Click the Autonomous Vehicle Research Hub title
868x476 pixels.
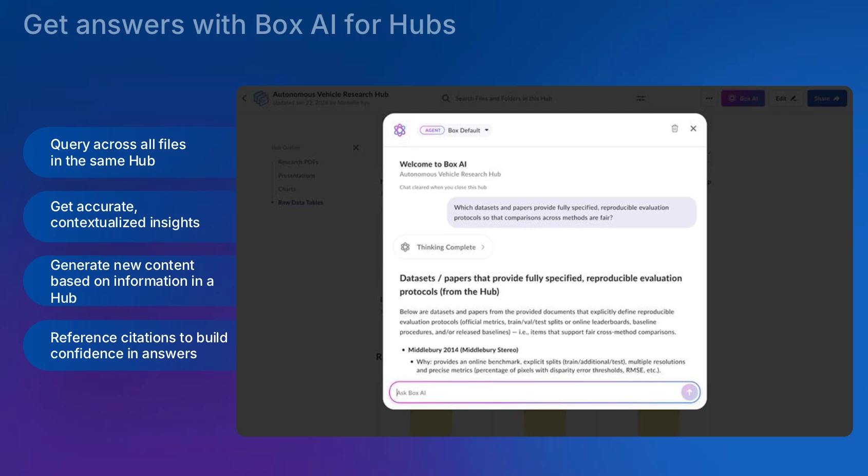pyautogui.click(x=330, y=95)
